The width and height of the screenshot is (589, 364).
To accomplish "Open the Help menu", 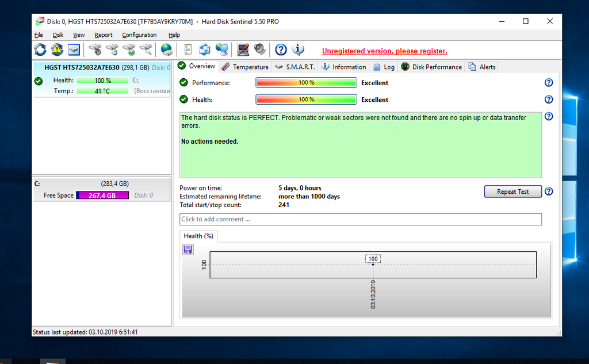I will coord(174,35).
